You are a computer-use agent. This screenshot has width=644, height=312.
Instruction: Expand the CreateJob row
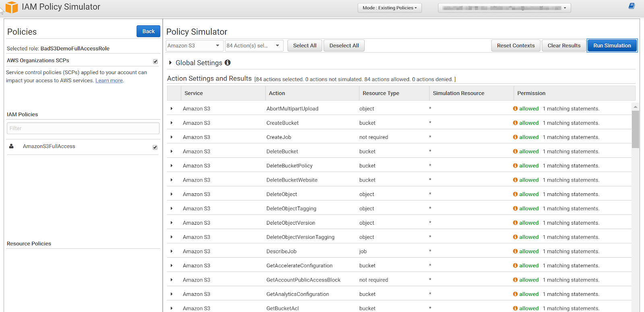(x=171, y=137)
